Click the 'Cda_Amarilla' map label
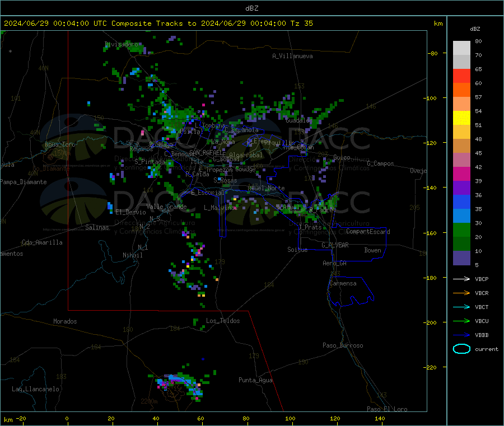 (42, 242)
